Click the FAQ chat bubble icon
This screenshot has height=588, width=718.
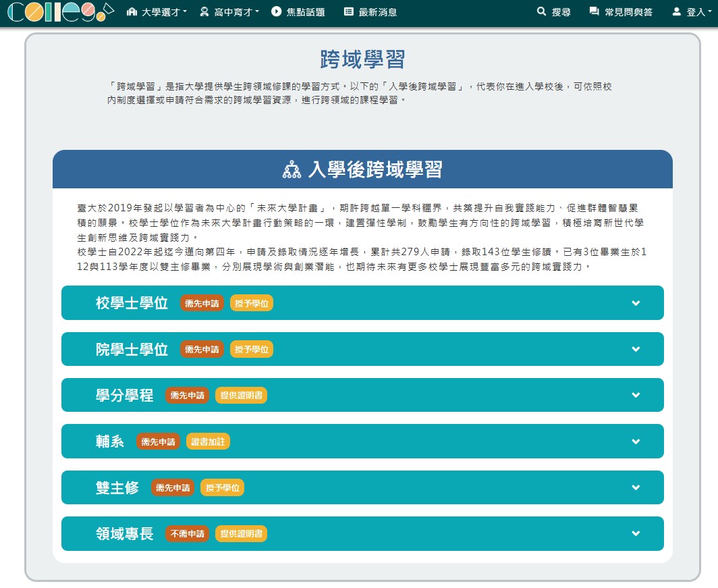point(594,11)
